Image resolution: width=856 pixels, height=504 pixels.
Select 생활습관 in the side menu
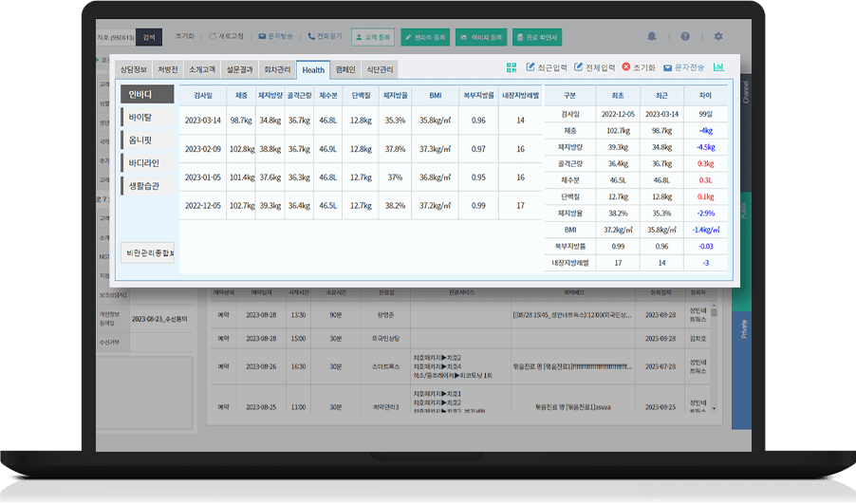coord(147,186)
